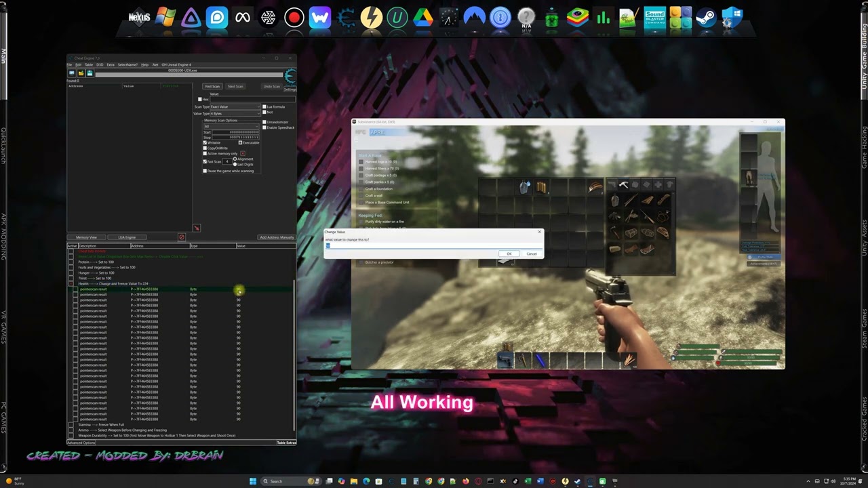The image size is (868, 488).
Task: Open the Notepad++ dock icon
Action: click(629, 18)
